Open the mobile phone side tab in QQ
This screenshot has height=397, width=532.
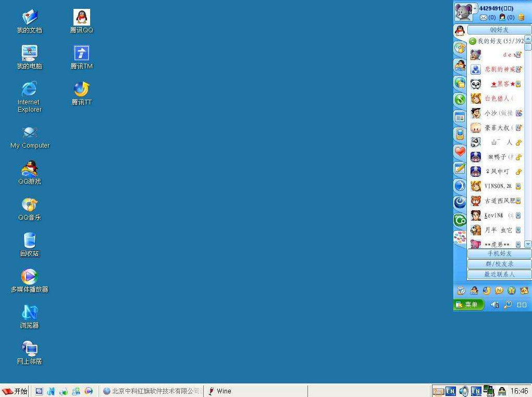click(460, 134)
